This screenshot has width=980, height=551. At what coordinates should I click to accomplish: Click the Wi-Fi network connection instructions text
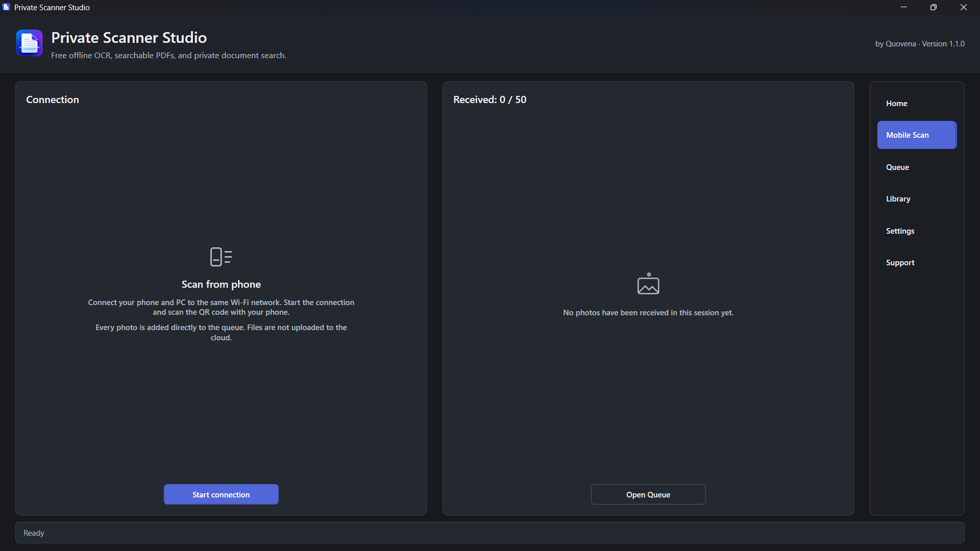coord(221,307)
